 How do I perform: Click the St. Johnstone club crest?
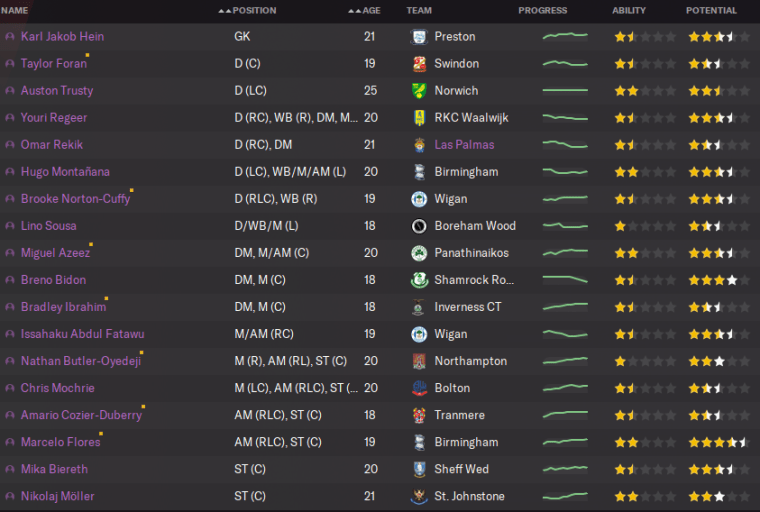point(419,496)
